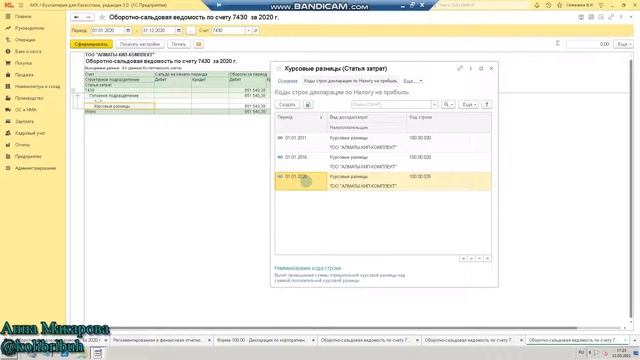Screen dimensions: 640x360
Task: Open the main menu hamburger icon
Action: click(x=21, y=5)
